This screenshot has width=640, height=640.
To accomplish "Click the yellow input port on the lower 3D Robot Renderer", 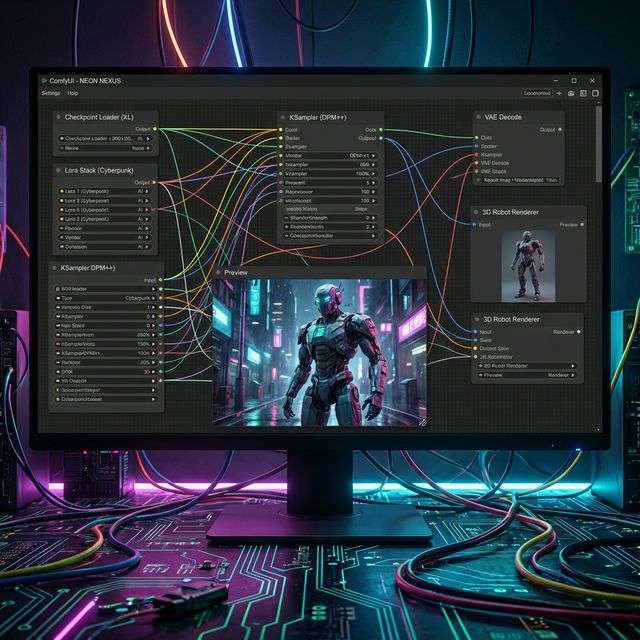I will [x=475, y=349].
